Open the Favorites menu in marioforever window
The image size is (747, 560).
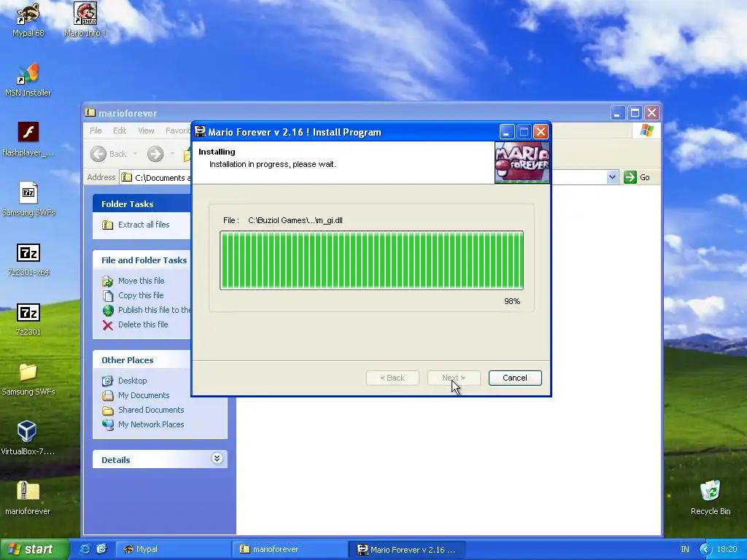[177, 131]
